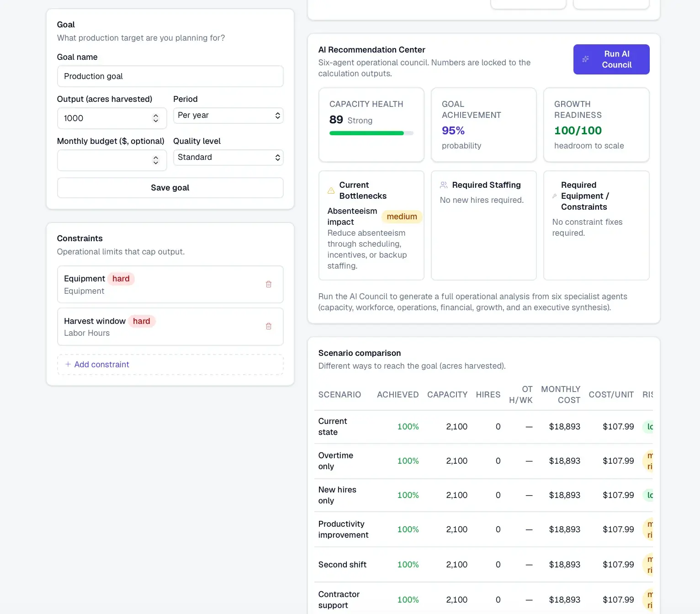Viewport: 700px width, 614px height.
Task: Click the people icon beside Required Staffing
Action: (x=444, y=185)
